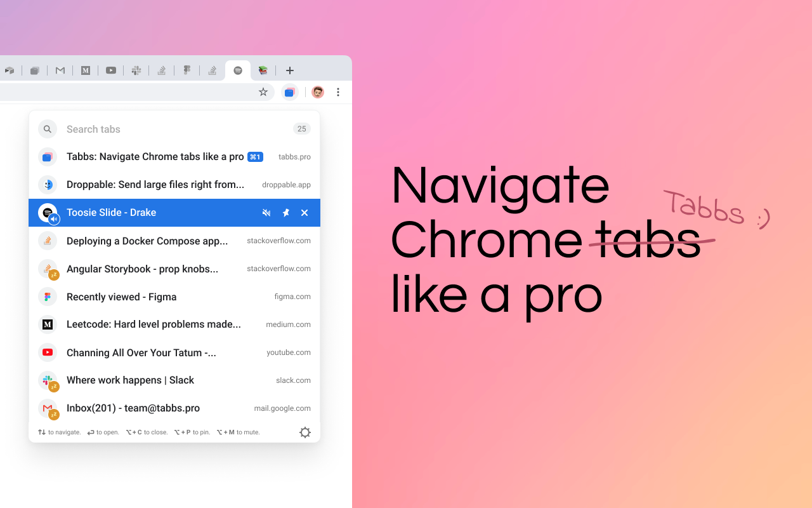Click the Tabbs favicon in the list
This screenshot has width=812, height=508.
click(x=48, y=157)
